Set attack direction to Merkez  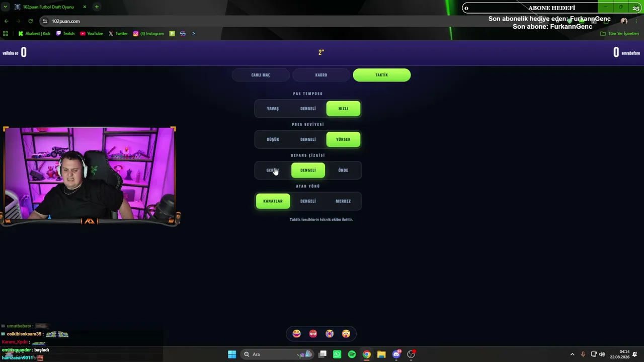[x=343, y=201]
